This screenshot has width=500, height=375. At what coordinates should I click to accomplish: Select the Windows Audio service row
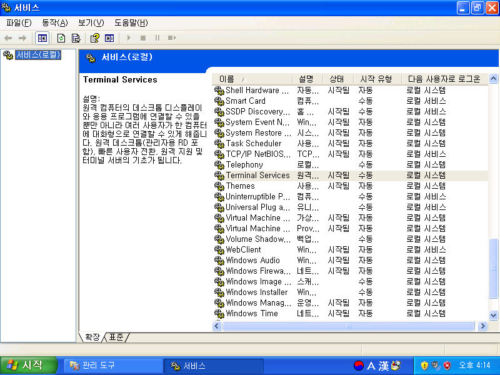(350, 260)
